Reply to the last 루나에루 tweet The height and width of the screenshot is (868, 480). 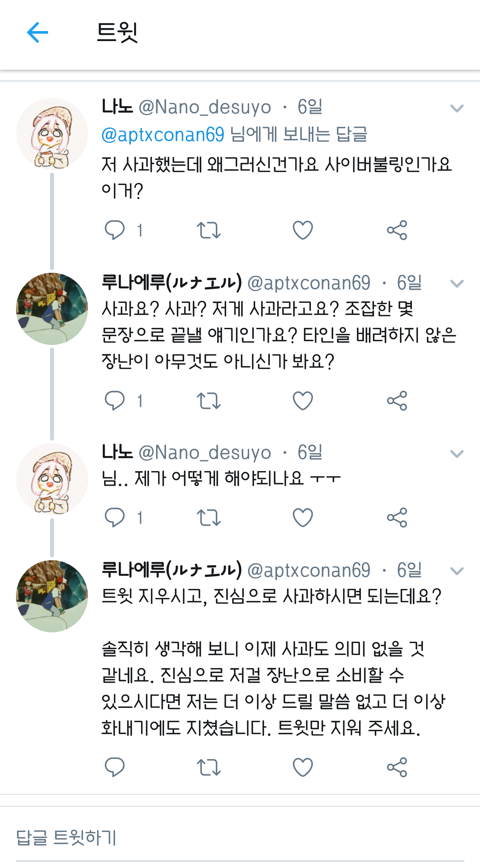[x=115, y=767]
